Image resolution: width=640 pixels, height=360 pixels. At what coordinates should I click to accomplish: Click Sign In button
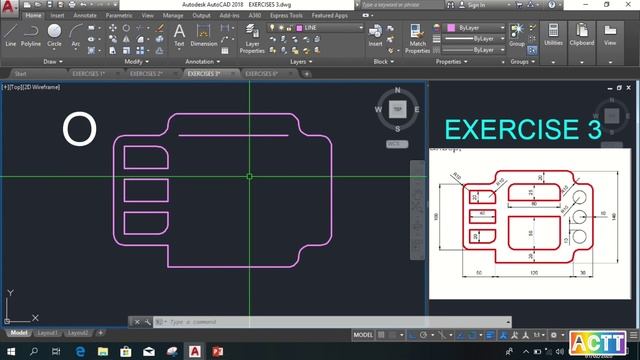tap(476, 5)
